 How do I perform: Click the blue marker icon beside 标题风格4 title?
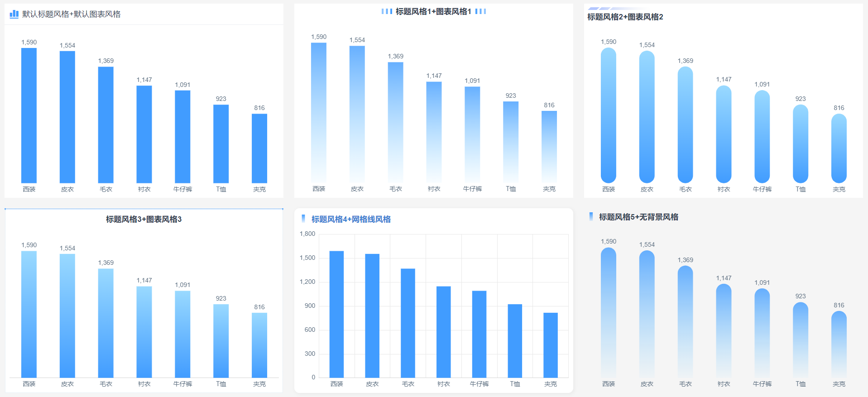tap(303, 219)
